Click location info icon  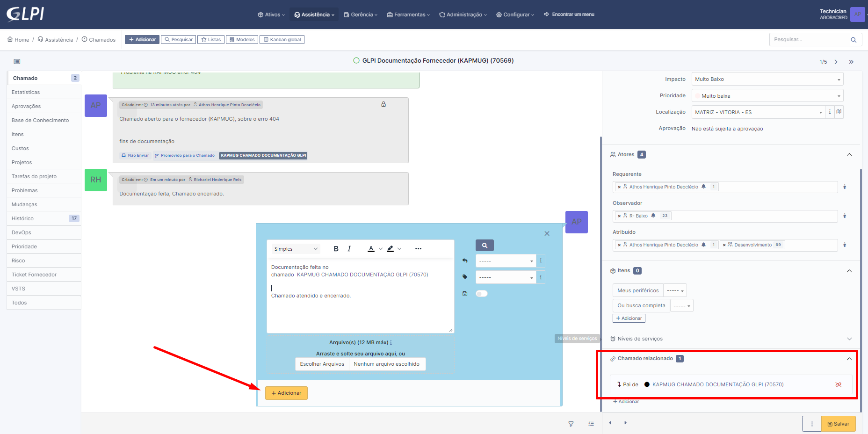(830, 112)
